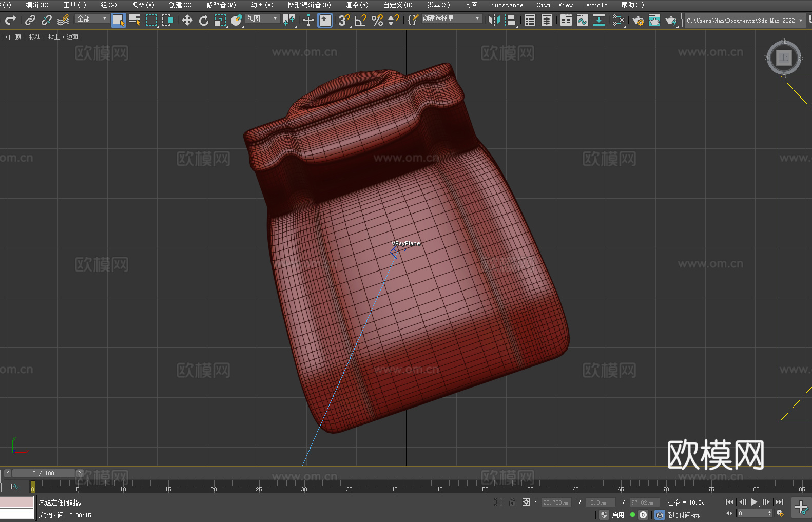This screenshot has height=522, width=812.
Task: Toggle the Percent Snap icon
Action: 377,20
